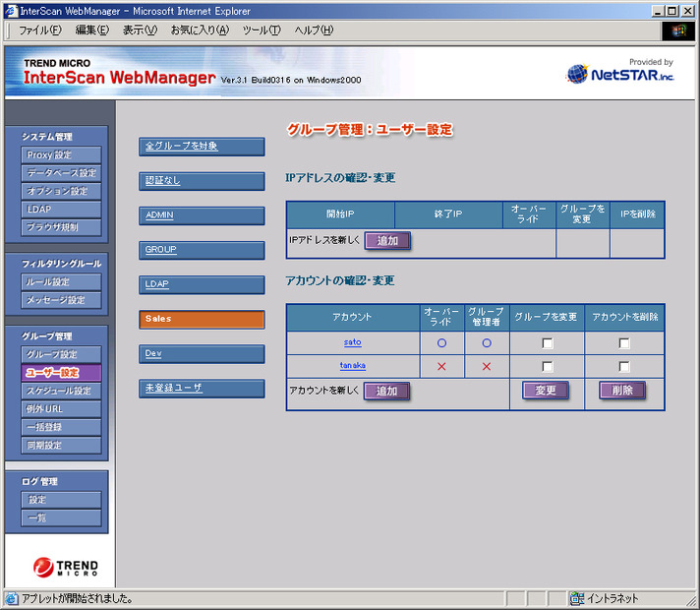
Task: Check delete account box for sato
Action: click(x=624, y=343)
